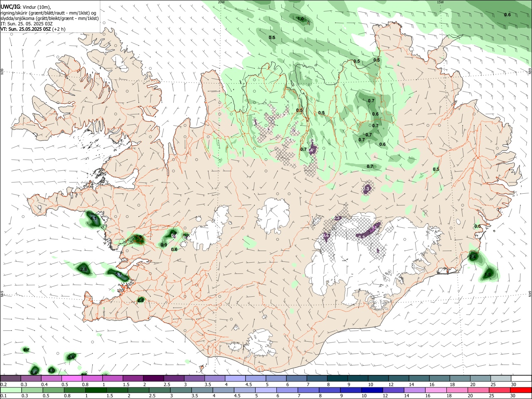Click the light gray 25–30 snow legend swatch

click(x=500, y=378)
